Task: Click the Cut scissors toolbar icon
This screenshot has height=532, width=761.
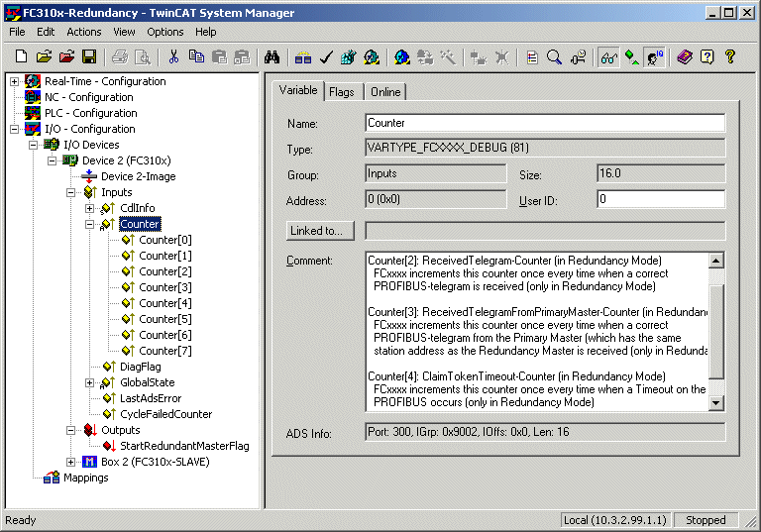Action: coord(173,57)
